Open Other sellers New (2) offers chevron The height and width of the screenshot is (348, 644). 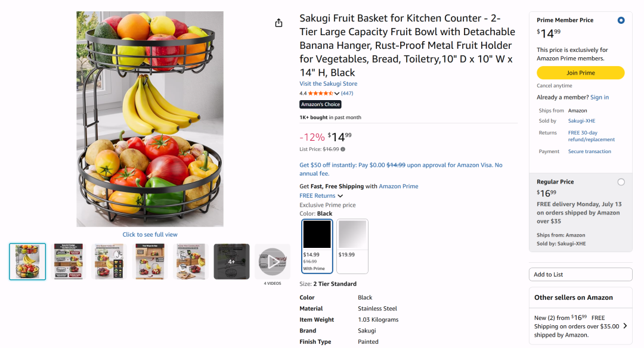(625, 326)
